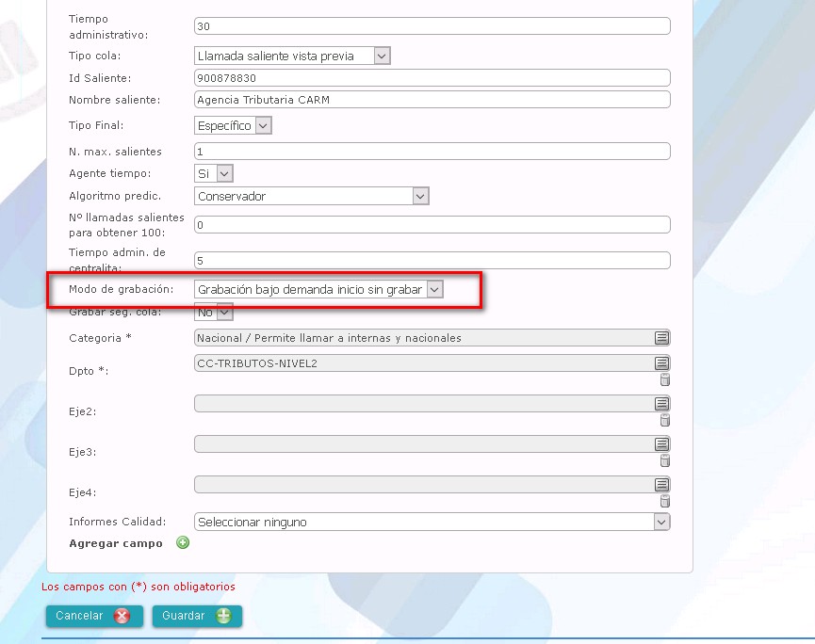The height and width of the screenshot is (644, 815).
Task: Click the Cancelar button
Action: click(94, 616)
